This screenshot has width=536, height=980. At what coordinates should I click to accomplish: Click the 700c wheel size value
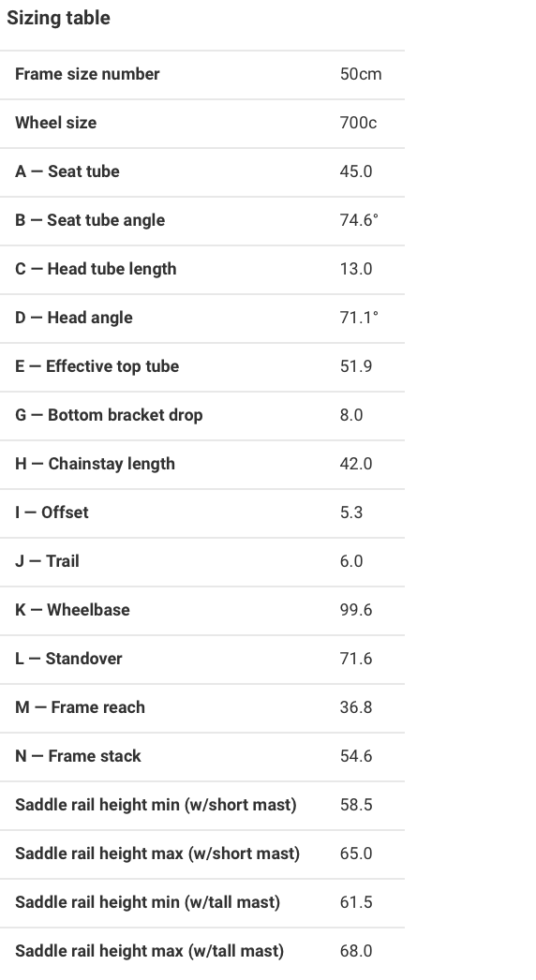click(x=358, y=123)
